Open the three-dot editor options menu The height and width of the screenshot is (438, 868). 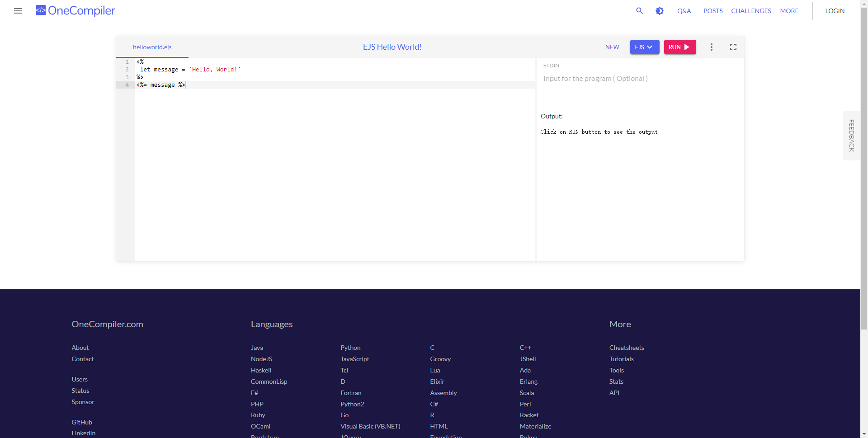tap(711, 47)
